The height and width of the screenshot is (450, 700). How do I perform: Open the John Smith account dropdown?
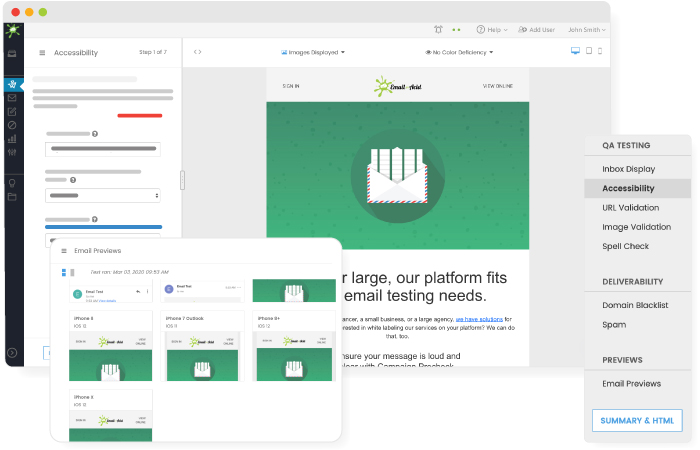(x=587, y=30)
